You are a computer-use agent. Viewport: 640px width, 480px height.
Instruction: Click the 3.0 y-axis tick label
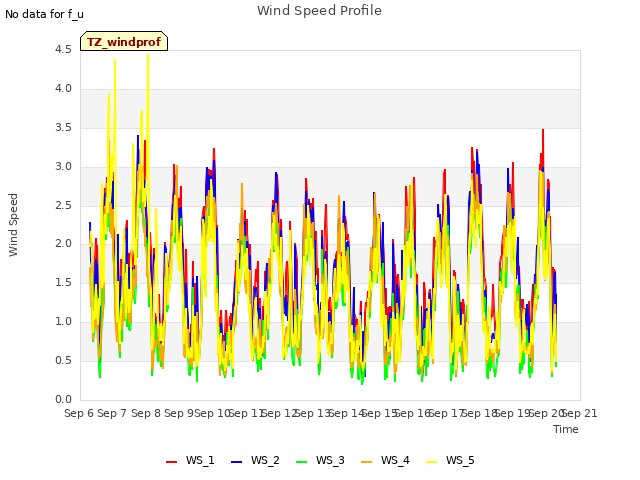click(63, 167)
